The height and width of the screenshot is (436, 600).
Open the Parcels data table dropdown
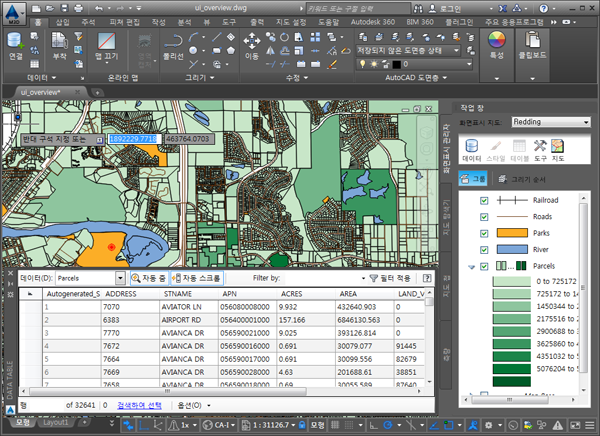coord(121,276)
